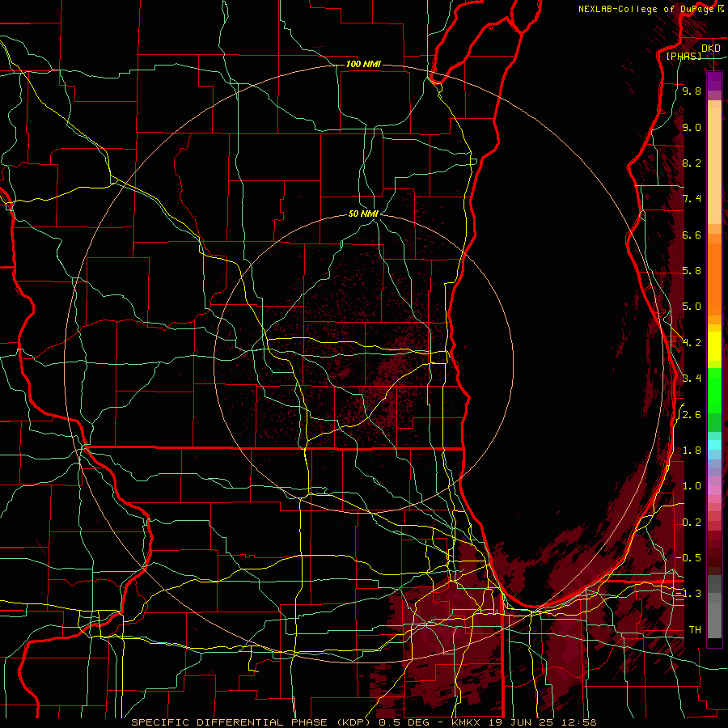The image size is (728, 728).
Task: Click the 100 NMI range ring label
Action: coord(363,64)
